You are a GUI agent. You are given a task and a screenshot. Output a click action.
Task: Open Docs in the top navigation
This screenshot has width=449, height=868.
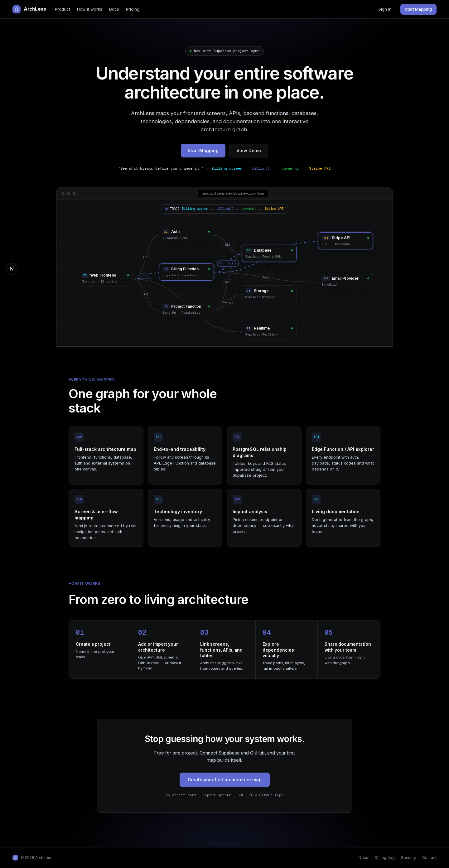[x=114, y=9]
